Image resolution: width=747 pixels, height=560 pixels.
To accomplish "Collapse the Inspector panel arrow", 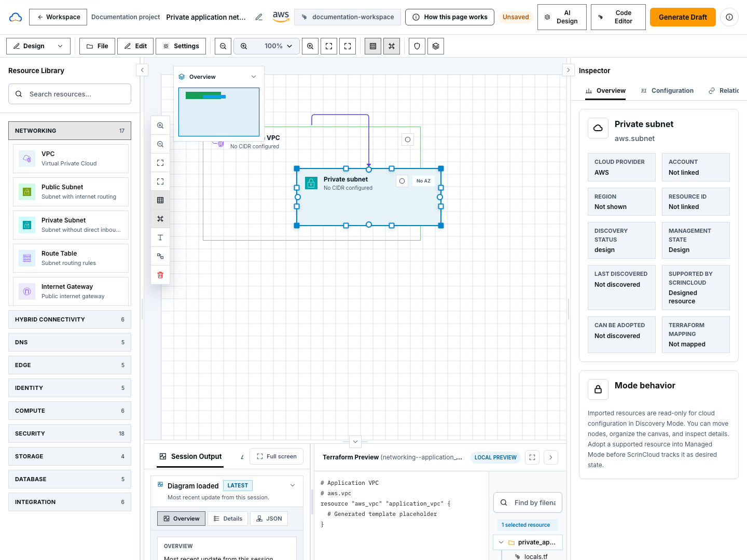I will coord(569,70).
